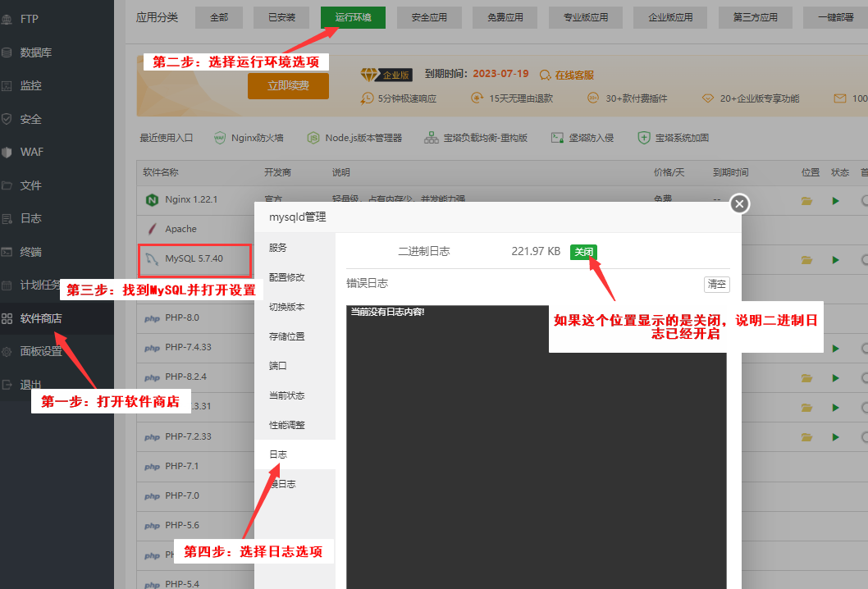Open 宝塔系统加固 shortcut
Image resolution: width=868 pixels, height=589 pixels.
[x=673, y=138]
